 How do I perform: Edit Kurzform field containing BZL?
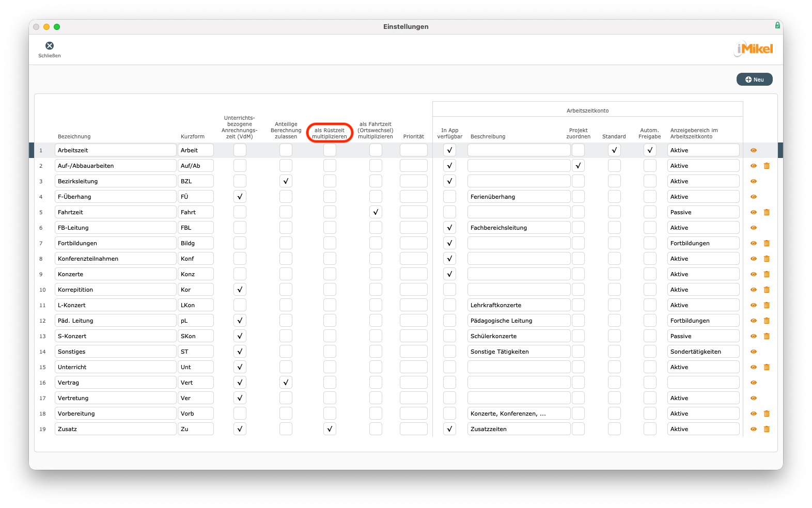pyautogui.click(x=196, y=181)
